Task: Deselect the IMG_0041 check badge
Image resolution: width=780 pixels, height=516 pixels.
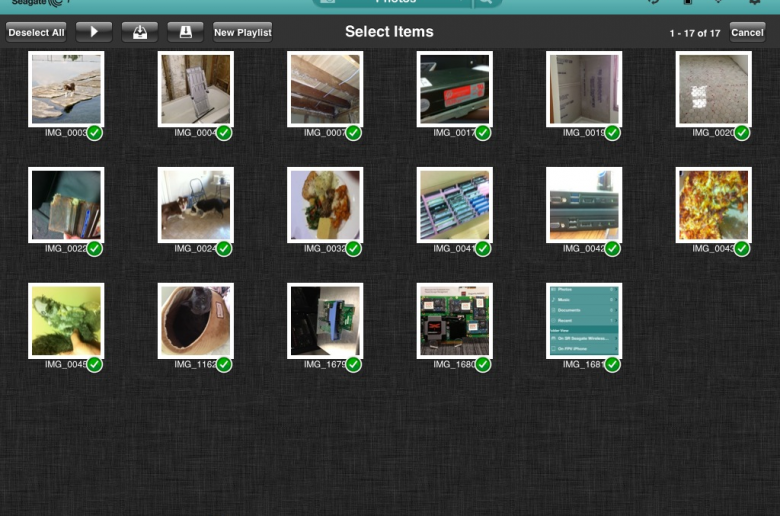Action: 483,249
